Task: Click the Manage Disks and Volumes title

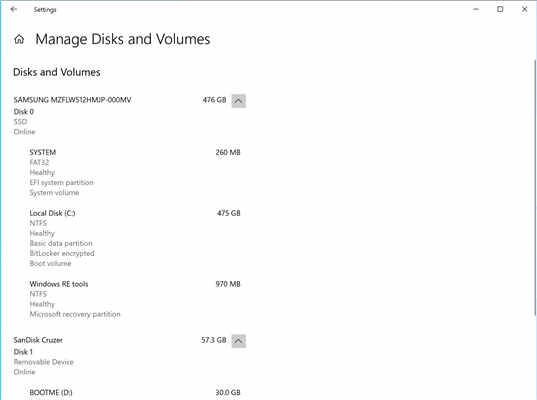Action: click(x=123, y=39)
